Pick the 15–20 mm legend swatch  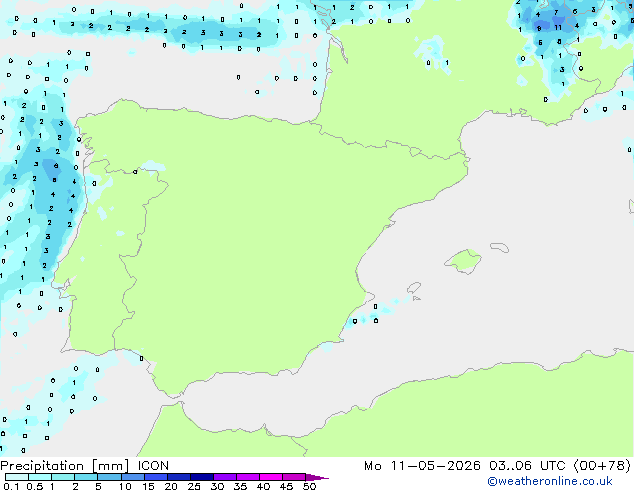pos(156,477)
